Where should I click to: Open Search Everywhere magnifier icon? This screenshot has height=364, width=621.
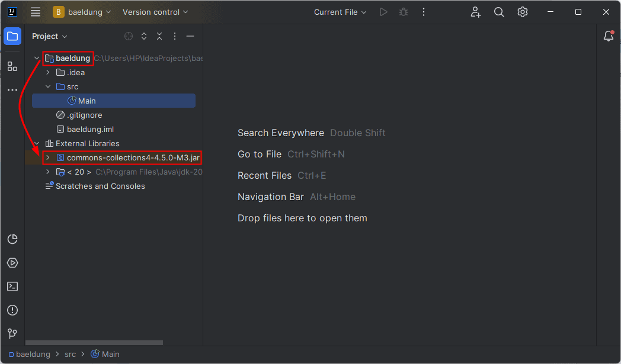[x=499, y=12]
